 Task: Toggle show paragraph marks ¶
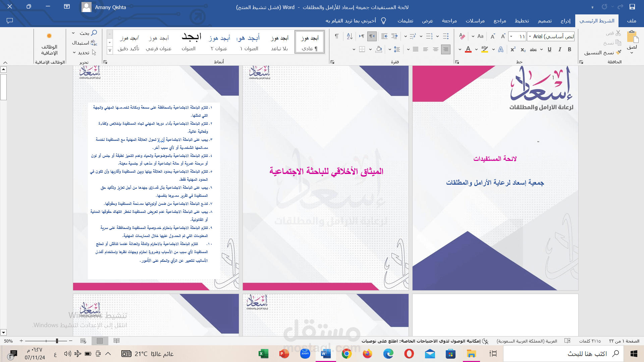click(336, 36)
